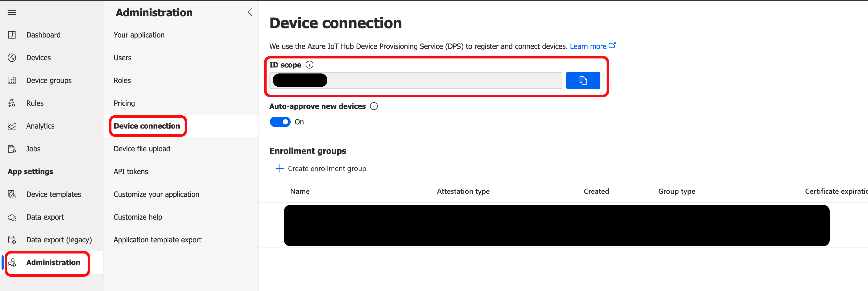Click the Dashboard grid icon

(12, 35)
